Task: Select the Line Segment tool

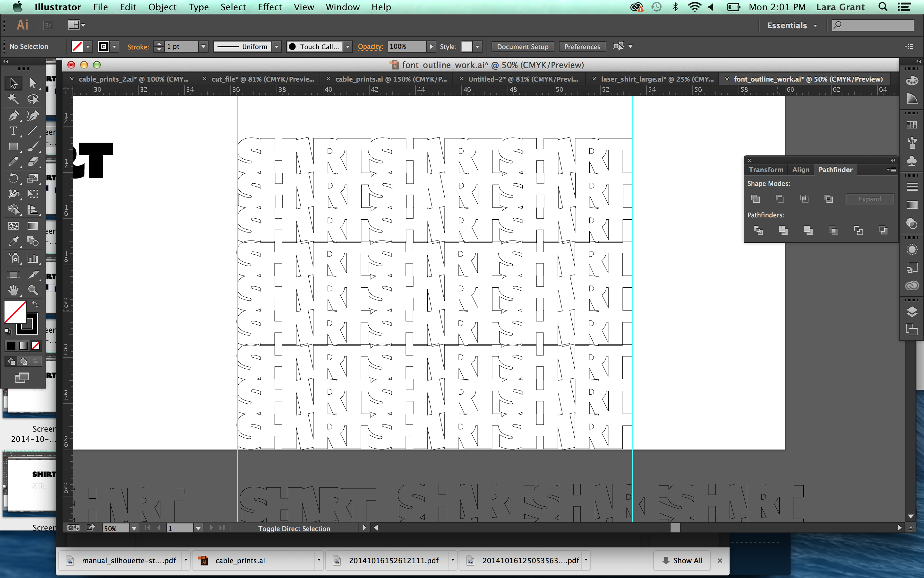Action: tap(33, 131)
